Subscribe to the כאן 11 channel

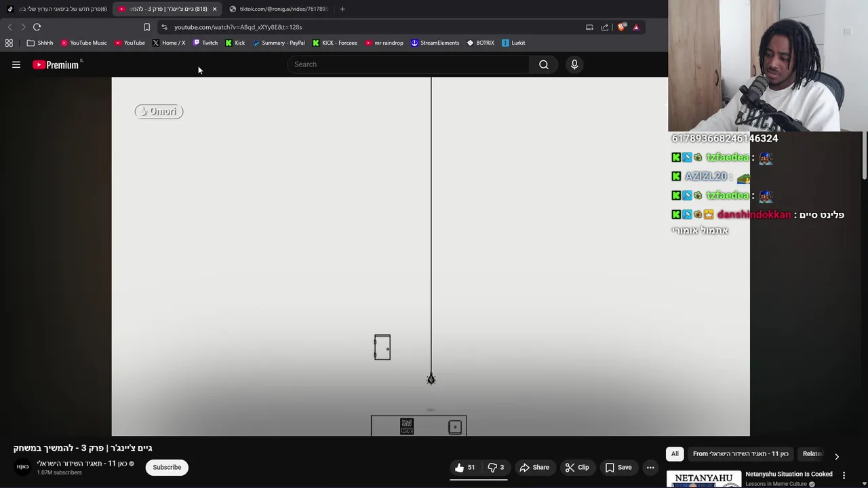pos(167,468)
